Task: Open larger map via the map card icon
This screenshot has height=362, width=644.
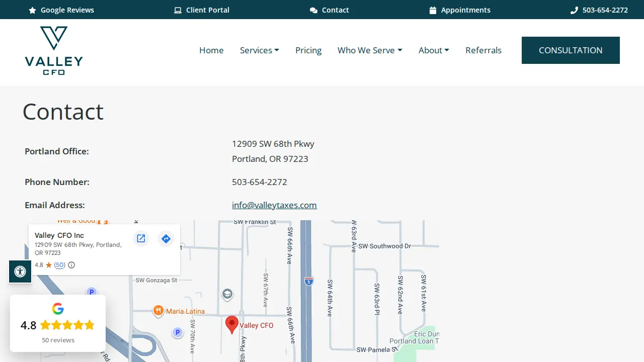Action: click(x=141, y=238)
